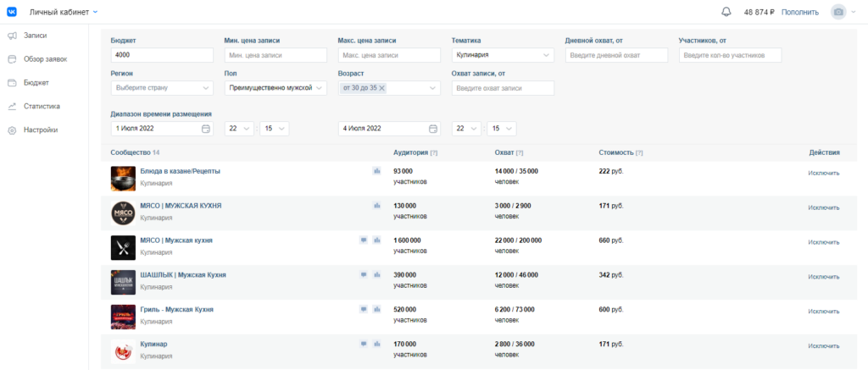Go to Обзор заявок in sidebar
This screenshot has height=370, width=868.
pyautogui.click(x=45, y=59)
